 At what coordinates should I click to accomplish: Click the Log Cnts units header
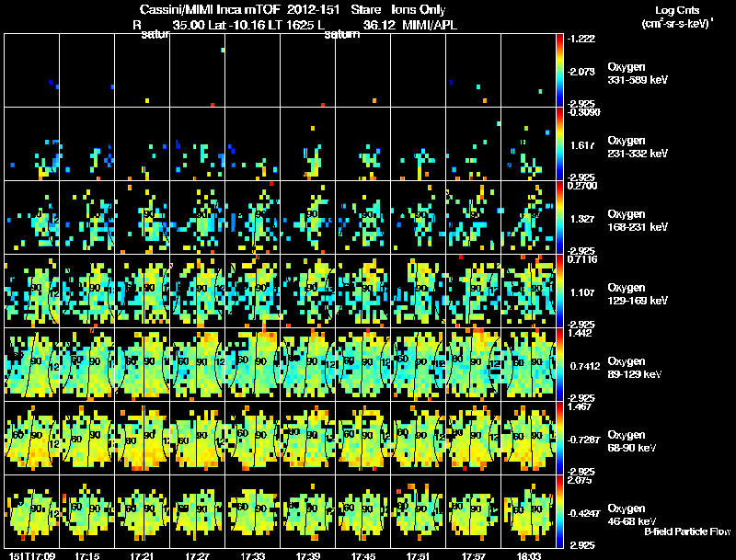pos(677,17)
